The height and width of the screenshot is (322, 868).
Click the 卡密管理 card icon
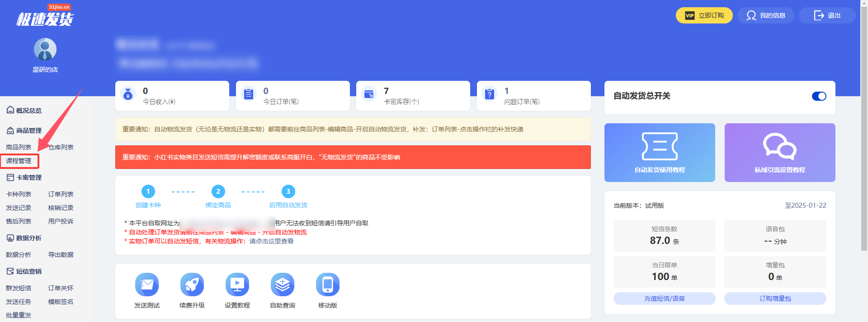(10, 177)
